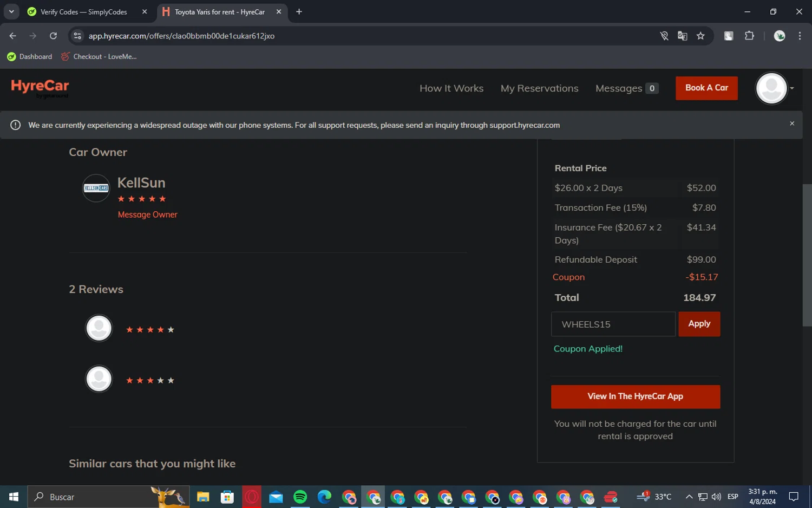Click the KellSun owner name

pos(141,183)
